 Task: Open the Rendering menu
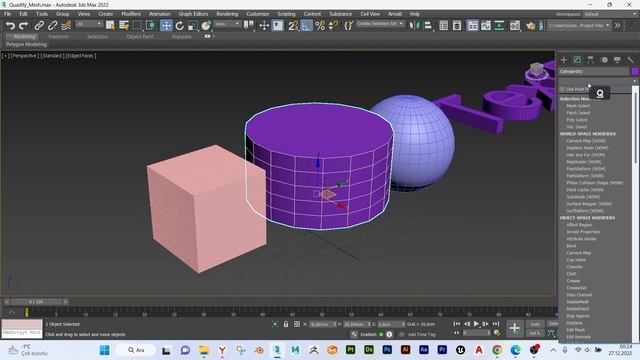pos(227,14)
